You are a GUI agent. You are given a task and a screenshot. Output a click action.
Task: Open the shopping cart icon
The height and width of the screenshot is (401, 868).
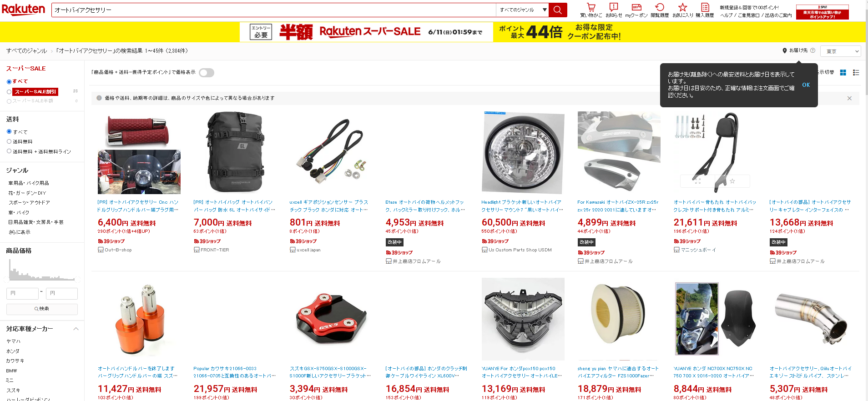point(591,7)
